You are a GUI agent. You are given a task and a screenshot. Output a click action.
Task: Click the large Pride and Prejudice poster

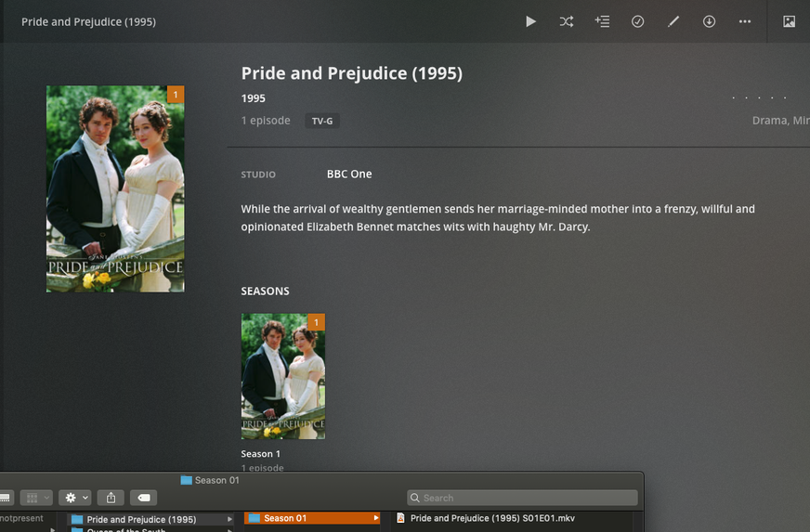[x=115, y=189]
